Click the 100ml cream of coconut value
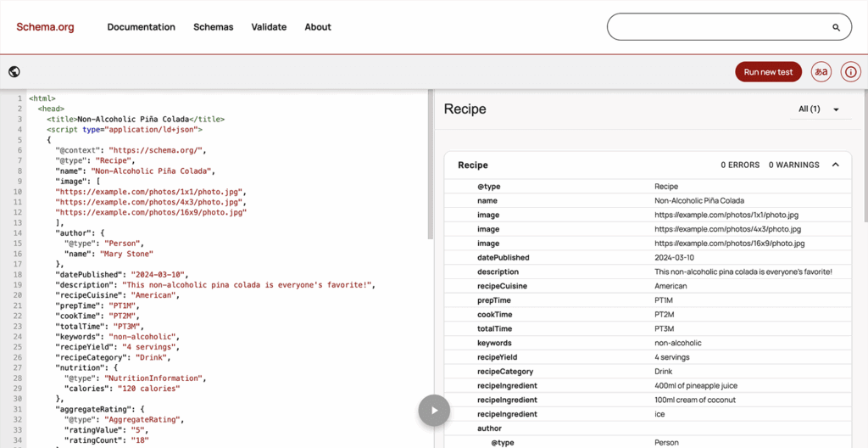 (693, 400)
